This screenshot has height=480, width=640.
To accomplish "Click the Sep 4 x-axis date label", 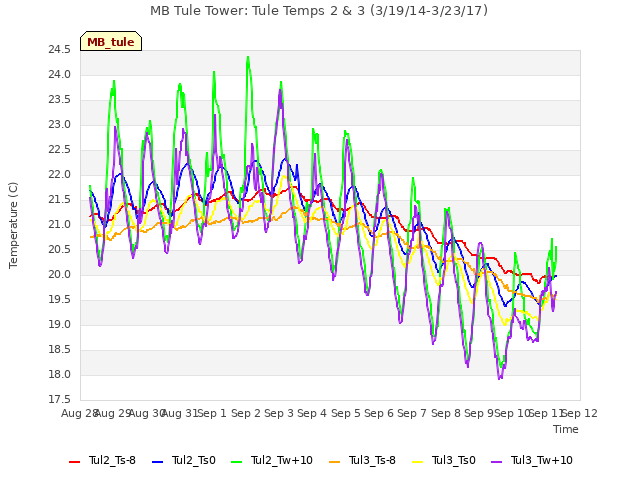I will coord(312,413).
